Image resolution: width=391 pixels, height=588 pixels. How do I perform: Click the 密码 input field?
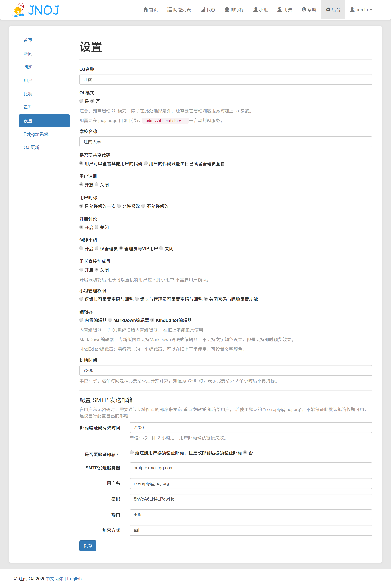pyautogui.click(x=251, y=499)
